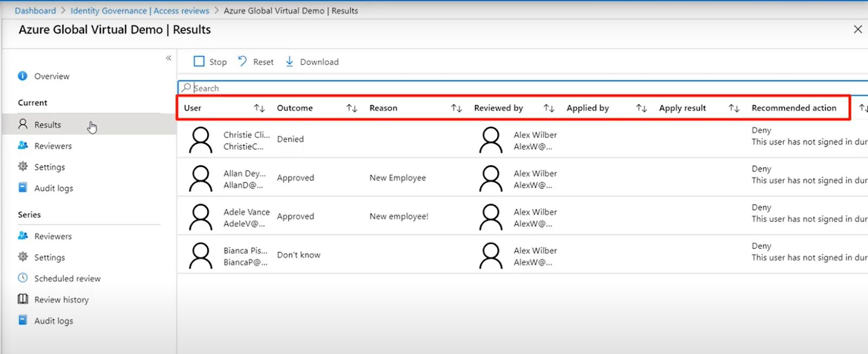Sort by User column arrows
The image size is (868, 354).
[x=259, y=108]
